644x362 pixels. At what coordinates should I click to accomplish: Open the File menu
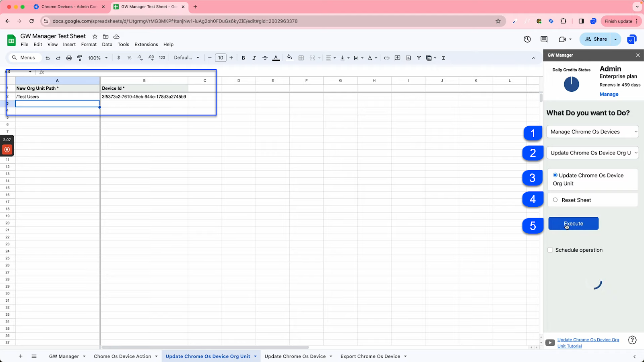(25, 45)
